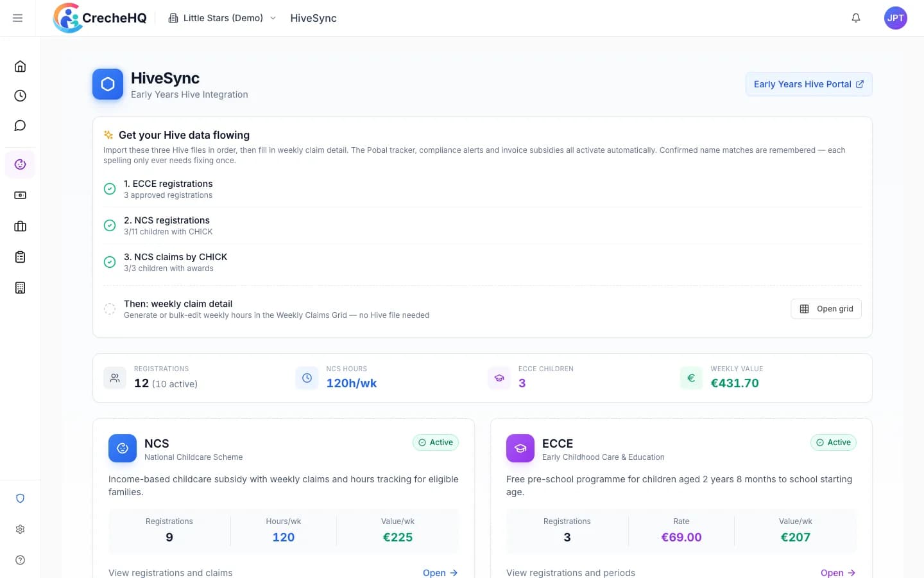The image size is (924, 578).
Task: Open the chat bubble sidebar icon
Action: click(x=21, y=125)
